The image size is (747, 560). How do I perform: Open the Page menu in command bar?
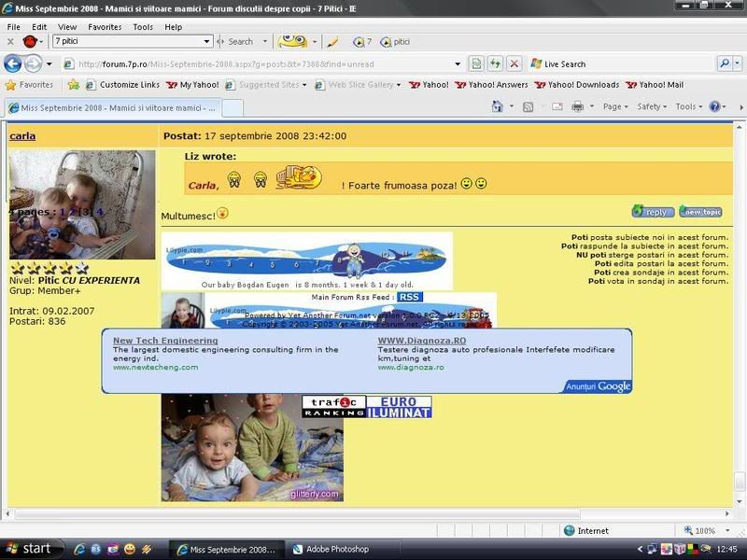615,106
